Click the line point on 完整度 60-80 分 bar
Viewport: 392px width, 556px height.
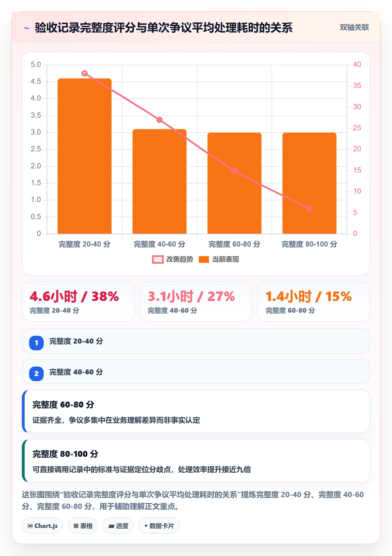click(234, 171)
